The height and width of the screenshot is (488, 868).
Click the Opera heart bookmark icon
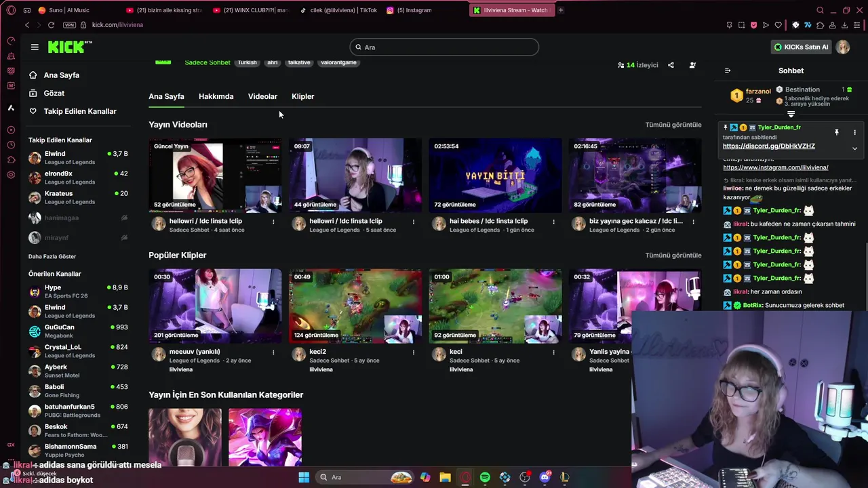[x=778, y=25]
